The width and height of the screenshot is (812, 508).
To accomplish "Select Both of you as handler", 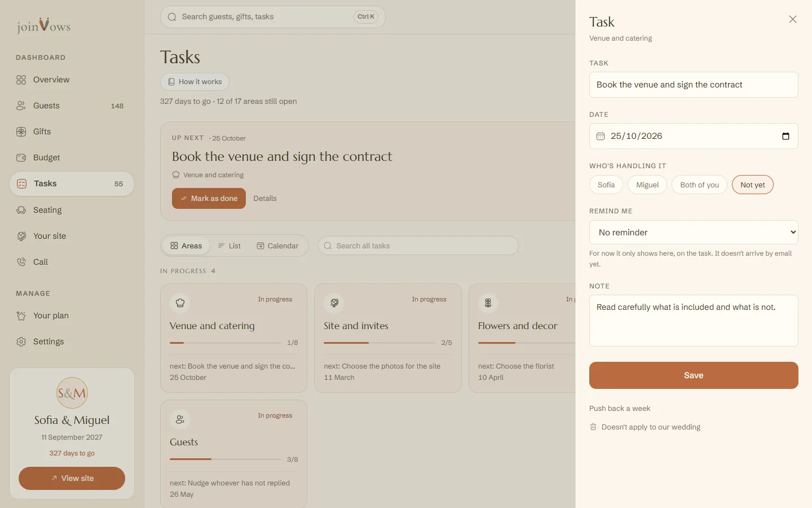I will (699, 185).
